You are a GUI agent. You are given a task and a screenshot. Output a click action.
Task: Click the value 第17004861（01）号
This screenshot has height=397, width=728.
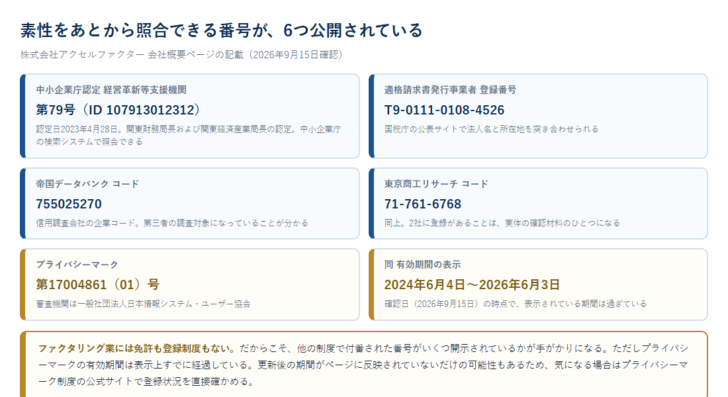[98, 284]
